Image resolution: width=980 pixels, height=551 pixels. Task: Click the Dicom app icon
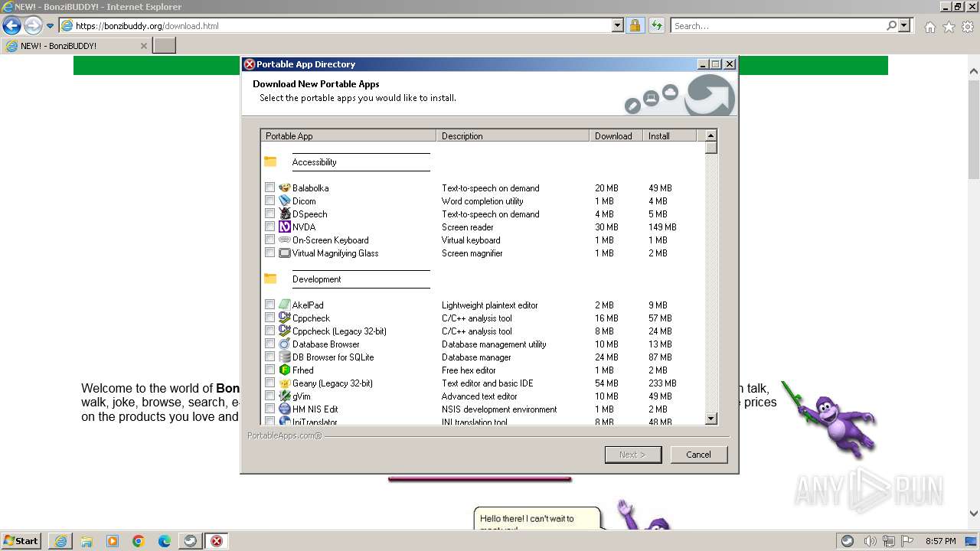tap(284, 201)
